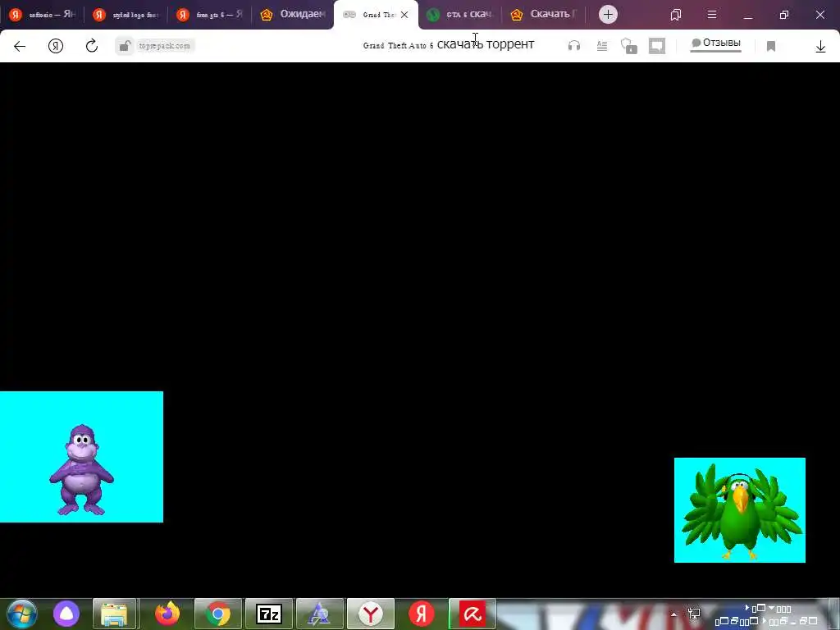Open reader mode icon

point(601,46)
